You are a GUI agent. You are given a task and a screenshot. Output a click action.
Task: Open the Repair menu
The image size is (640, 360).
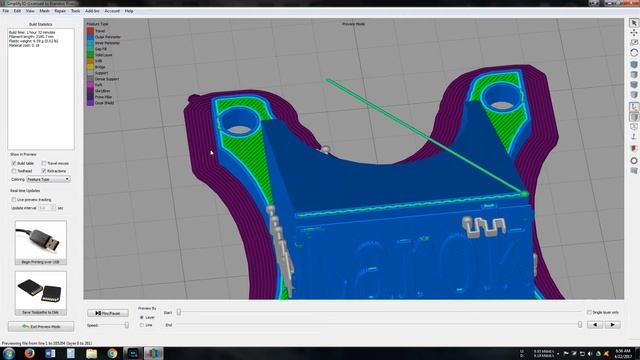pyautogui.click(x=60, y=11)
